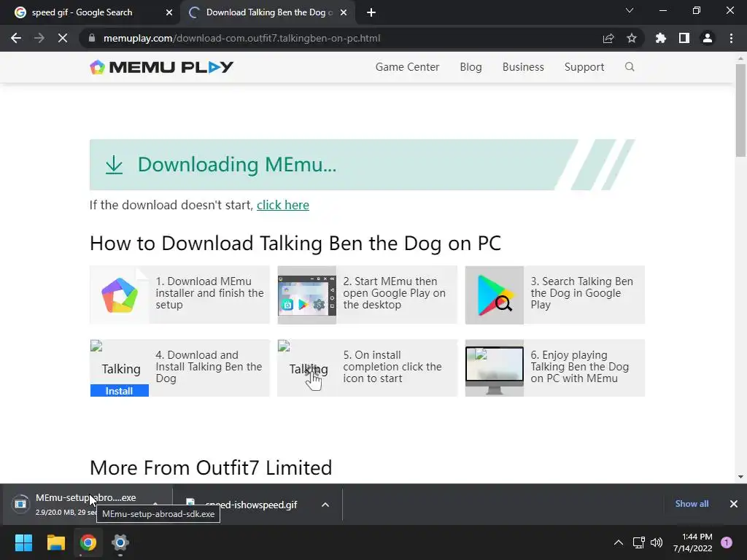
Task: Click the Google Play search icon in step 3
Action: pos(495,295)
